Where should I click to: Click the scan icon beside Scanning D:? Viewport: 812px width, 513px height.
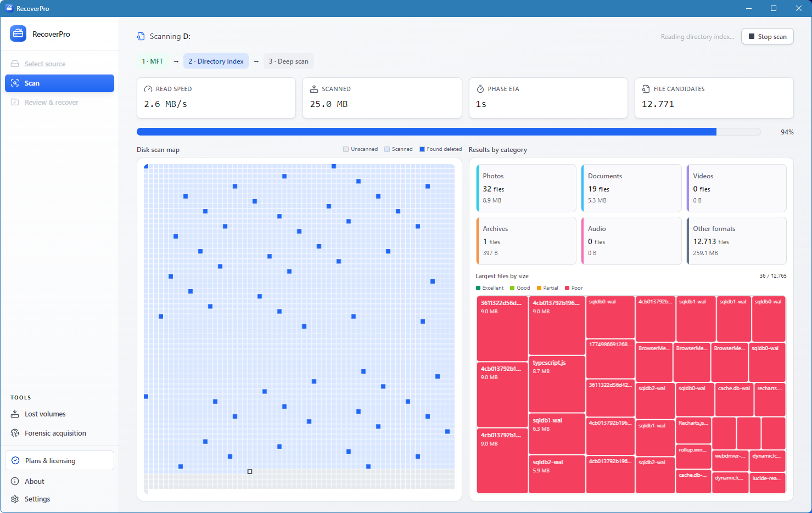coord(141,36)
